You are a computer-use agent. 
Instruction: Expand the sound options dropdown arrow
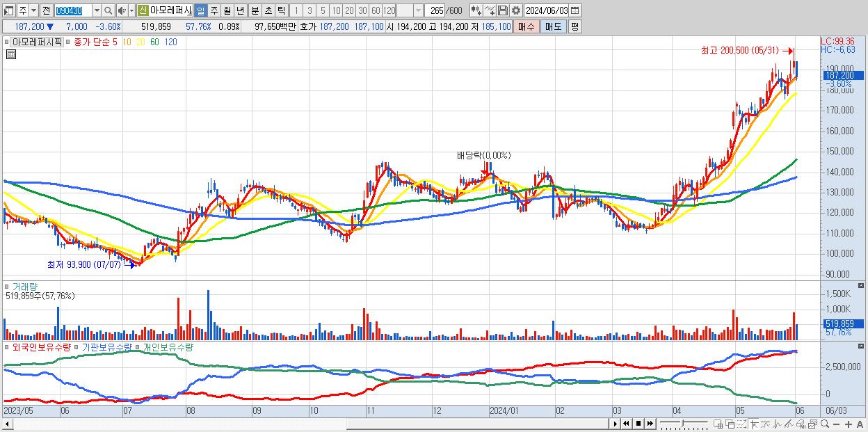(131, 10)
